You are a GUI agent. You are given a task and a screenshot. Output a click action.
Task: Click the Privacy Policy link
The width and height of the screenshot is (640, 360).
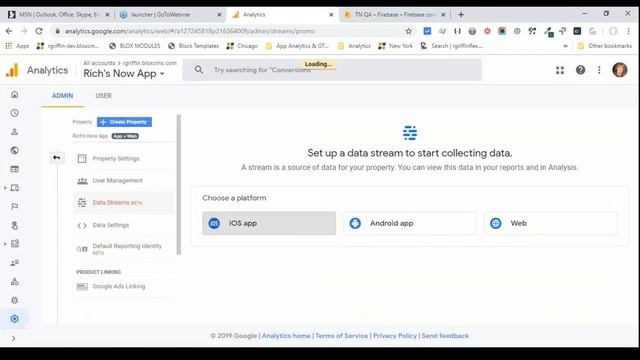395,336
